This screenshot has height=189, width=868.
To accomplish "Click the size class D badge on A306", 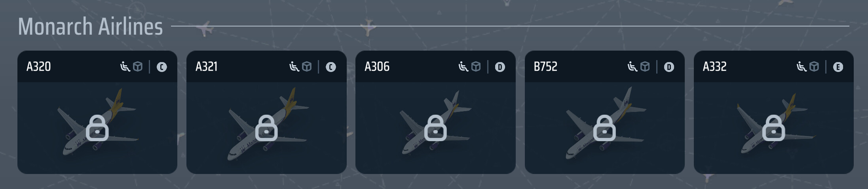I will (x=500, y=67).
